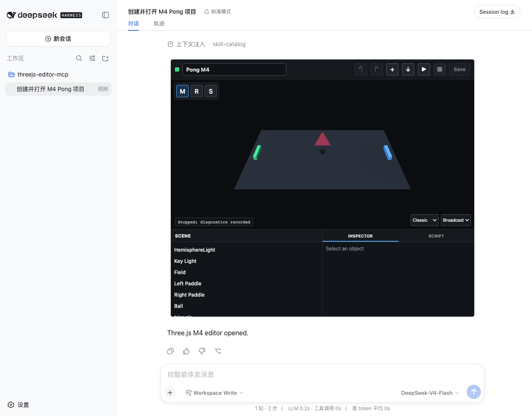Select the Scale (S) transform mode
Screen dimensions: 532x416
click(x=211, y=91)
